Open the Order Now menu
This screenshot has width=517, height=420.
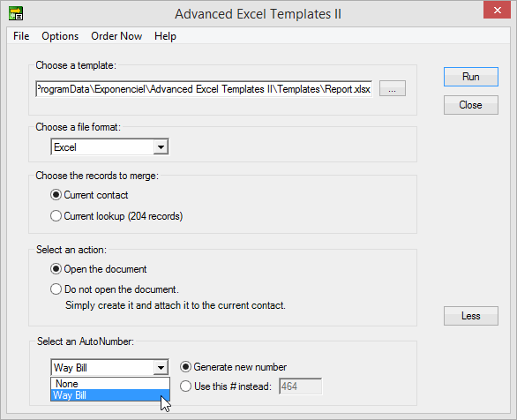116,36
